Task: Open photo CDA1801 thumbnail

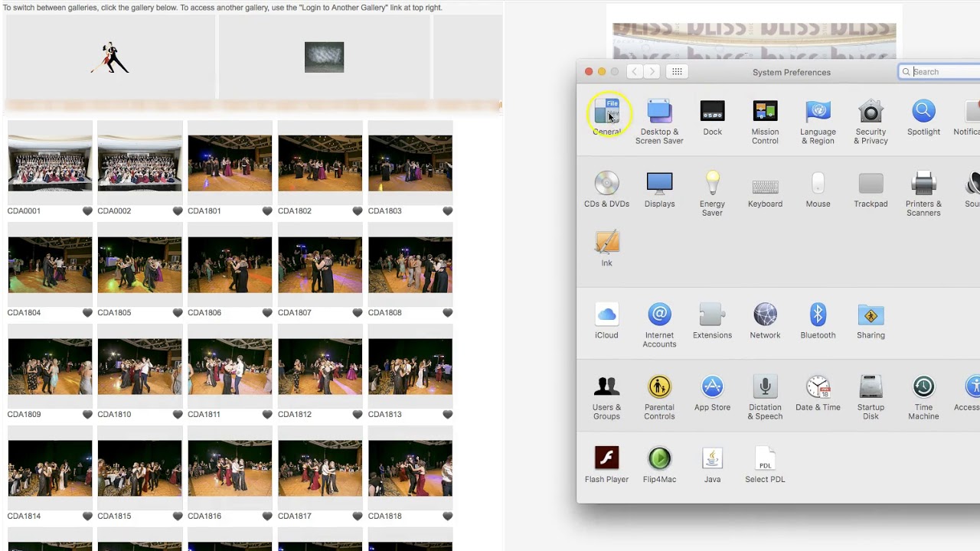Action: click(x=230, y=163)
